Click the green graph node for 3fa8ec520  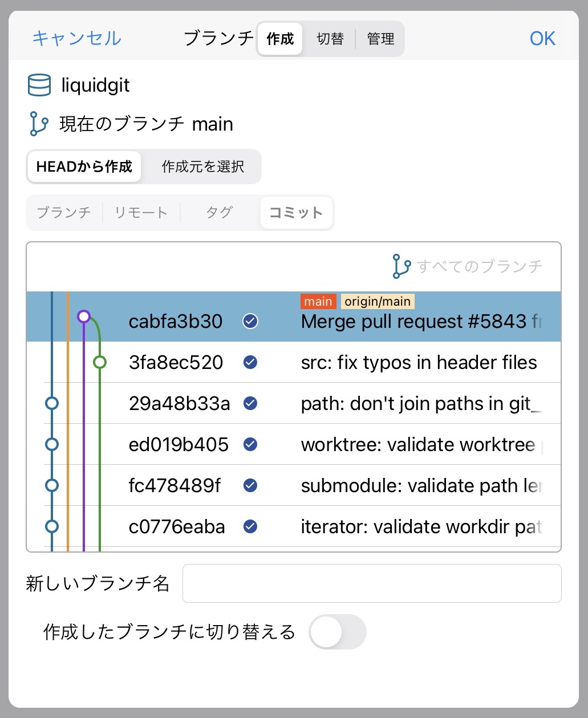pos(100,362)
